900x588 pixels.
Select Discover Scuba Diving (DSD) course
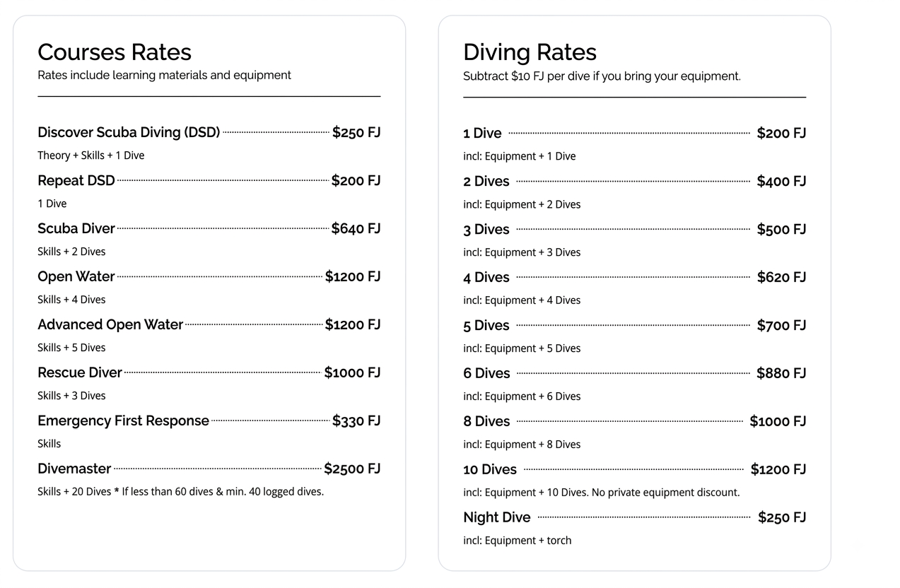[129, 132]
